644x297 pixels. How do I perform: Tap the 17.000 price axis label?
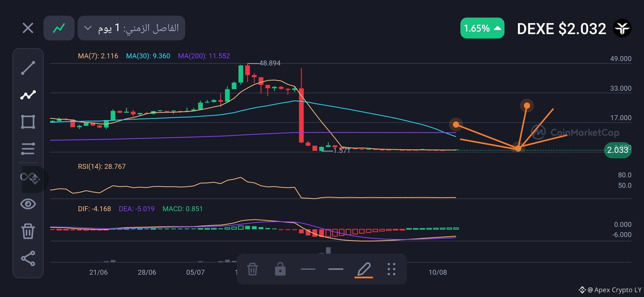point(621,118)
